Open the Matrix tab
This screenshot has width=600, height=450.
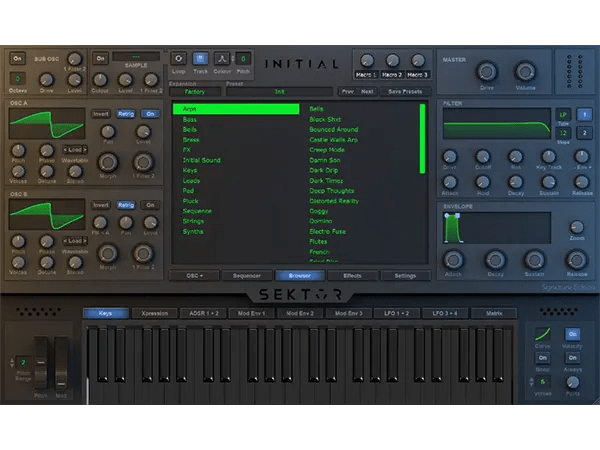(494, 313)
